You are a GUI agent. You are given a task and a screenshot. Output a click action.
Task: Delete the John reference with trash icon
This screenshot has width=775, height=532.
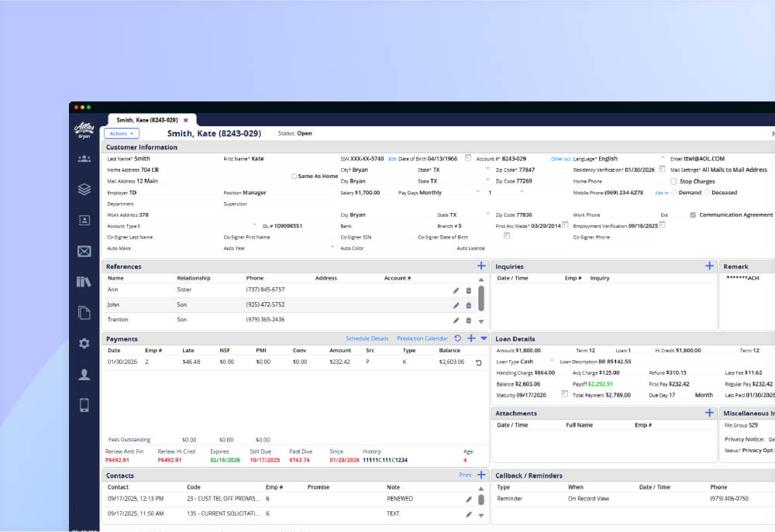(x=469, y=305)
